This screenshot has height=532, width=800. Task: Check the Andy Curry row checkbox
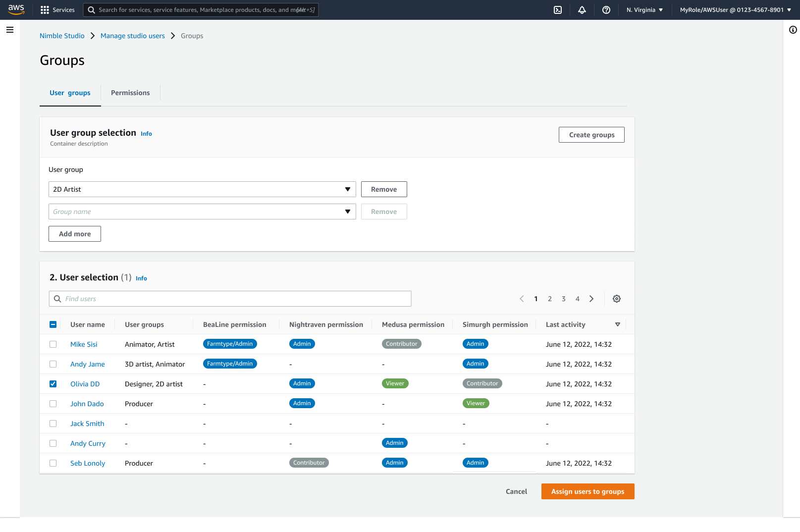click(x=53, y=443)
